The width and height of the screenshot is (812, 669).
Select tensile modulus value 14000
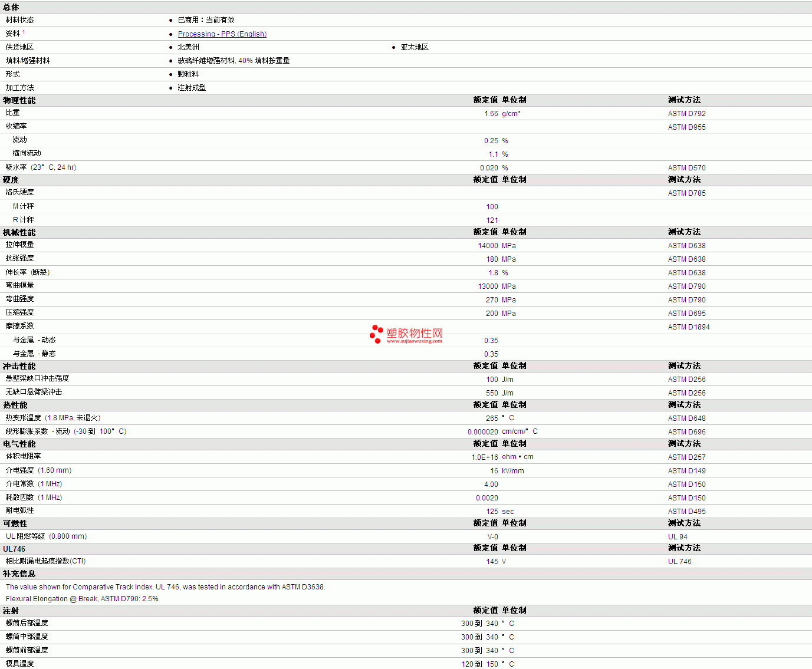click(x=488, y=246)
